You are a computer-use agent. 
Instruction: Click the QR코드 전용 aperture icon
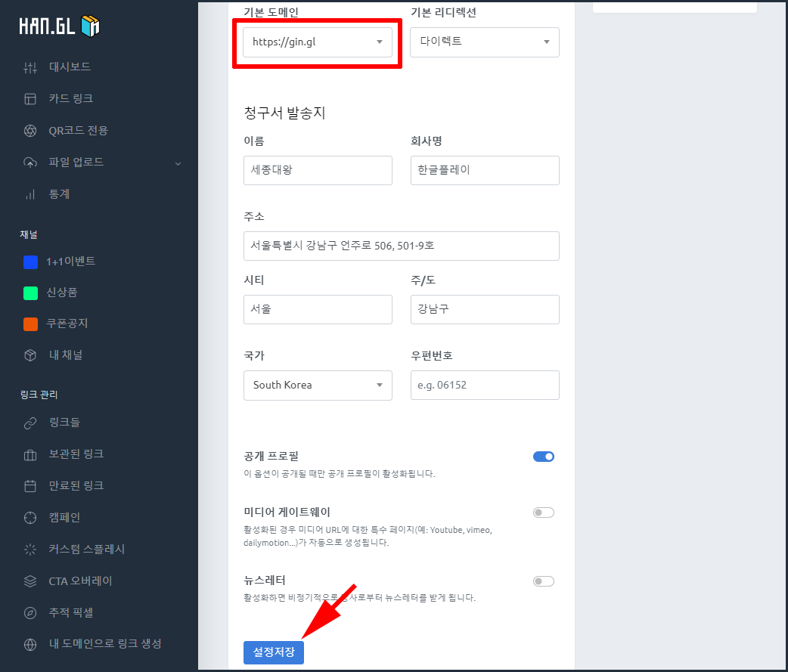click(x=30, y=131)
